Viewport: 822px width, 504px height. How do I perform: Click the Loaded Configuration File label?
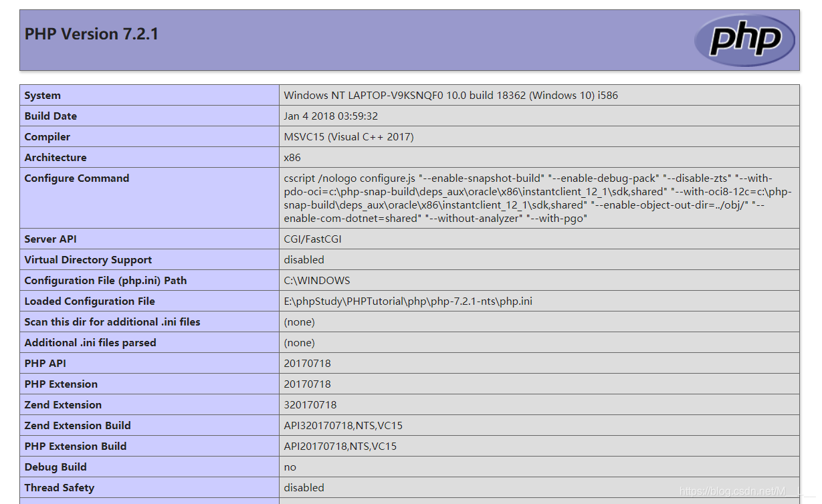point(90,301)
